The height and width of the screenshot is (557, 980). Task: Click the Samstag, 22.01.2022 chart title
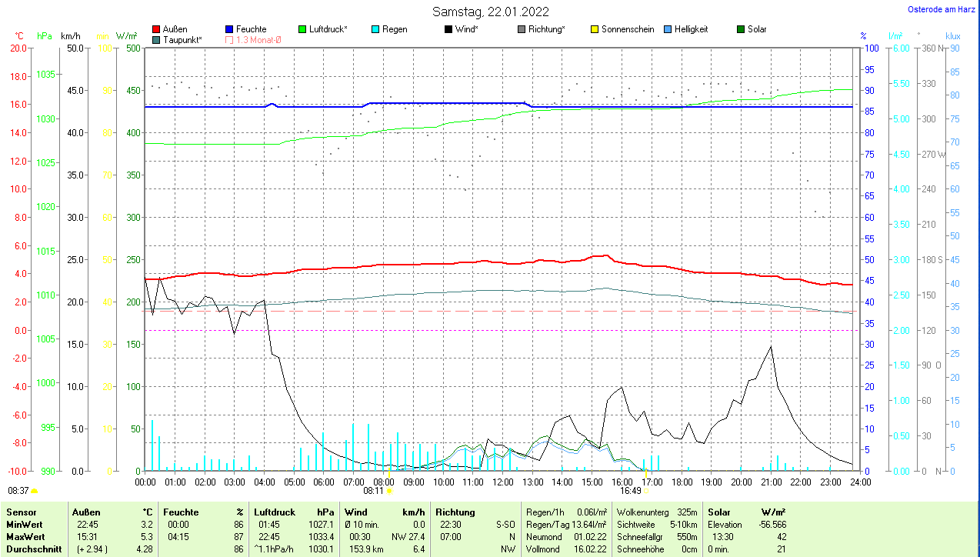coord(489,11)
